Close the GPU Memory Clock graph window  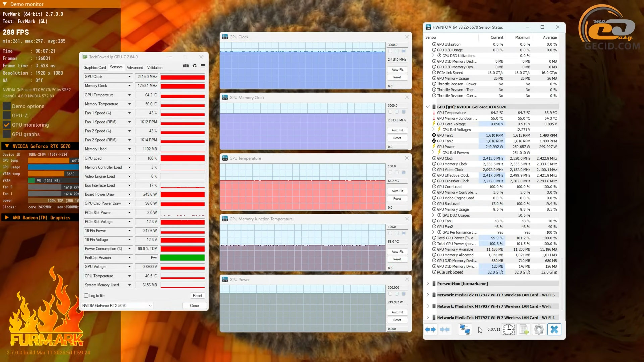pyautogui.click(x=407, y=97)
